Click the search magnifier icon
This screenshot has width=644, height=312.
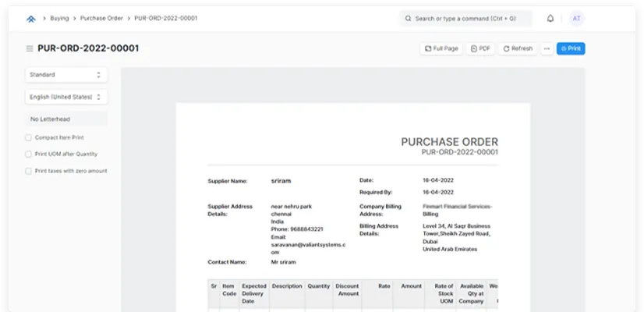[x=408, y=18]
